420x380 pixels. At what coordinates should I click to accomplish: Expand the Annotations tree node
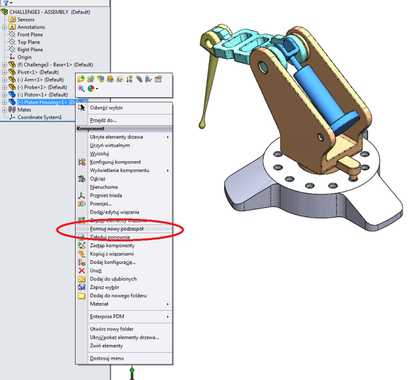[4, 27]
